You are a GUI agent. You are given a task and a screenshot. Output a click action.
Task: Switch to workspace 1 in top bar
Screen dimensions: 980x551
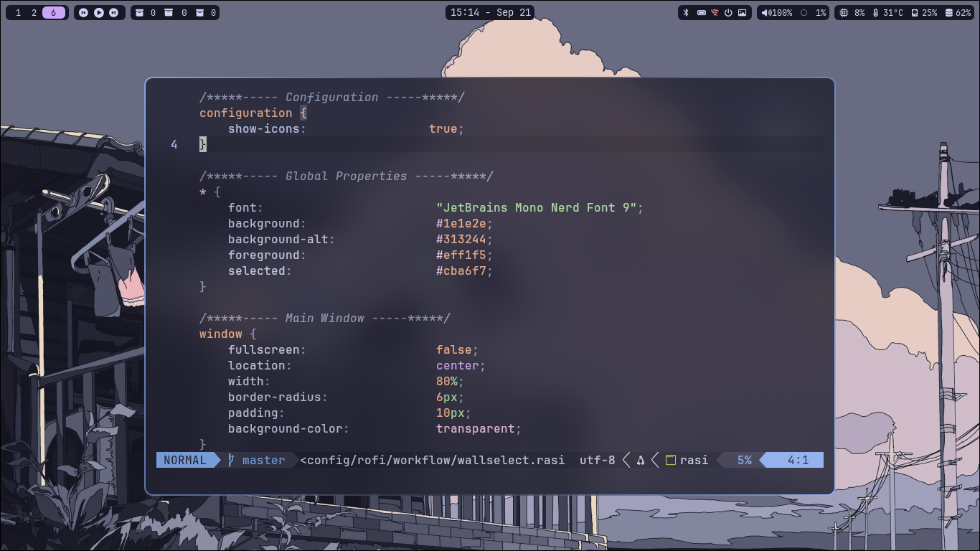click(x=18, y=13)
